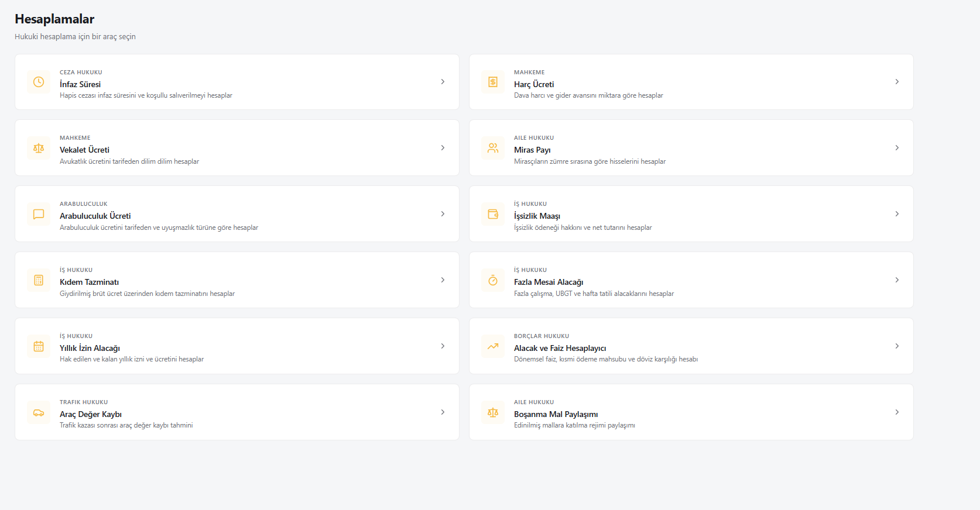Open İşsizlik Maaşı via its chevron arrow

click(x=897, y=214)
